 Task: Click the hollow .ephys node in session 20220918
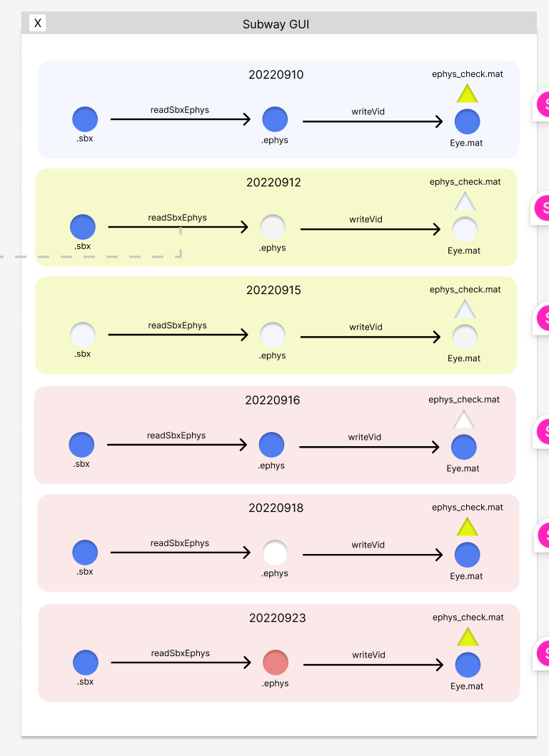click(275, 553)
